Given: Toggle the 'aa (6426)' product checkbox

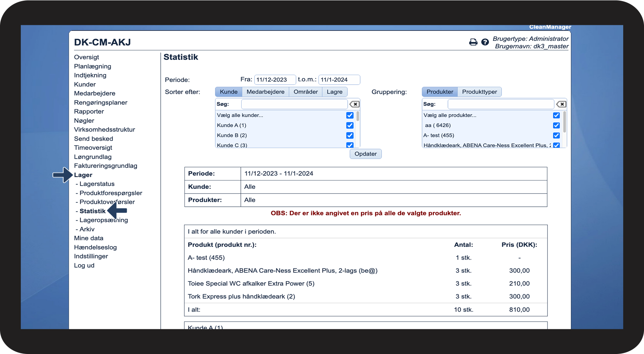Looking at the screenshot, I should (x=556, y=125).
